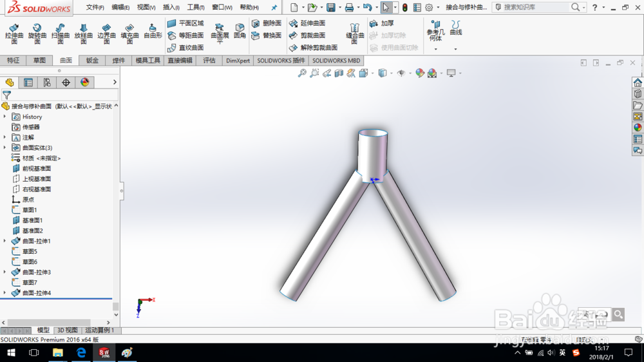
Task: Open the Save button dropdown arrow
Action: (339, 7)
